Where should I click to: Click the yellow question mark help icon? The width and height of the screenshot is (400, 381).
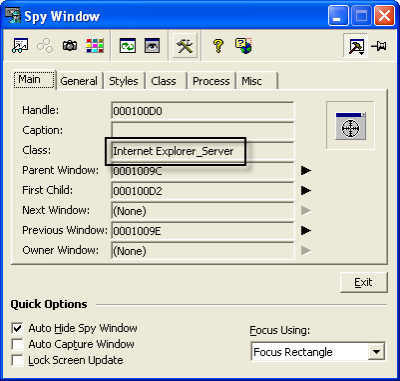[x=218, y=45]
